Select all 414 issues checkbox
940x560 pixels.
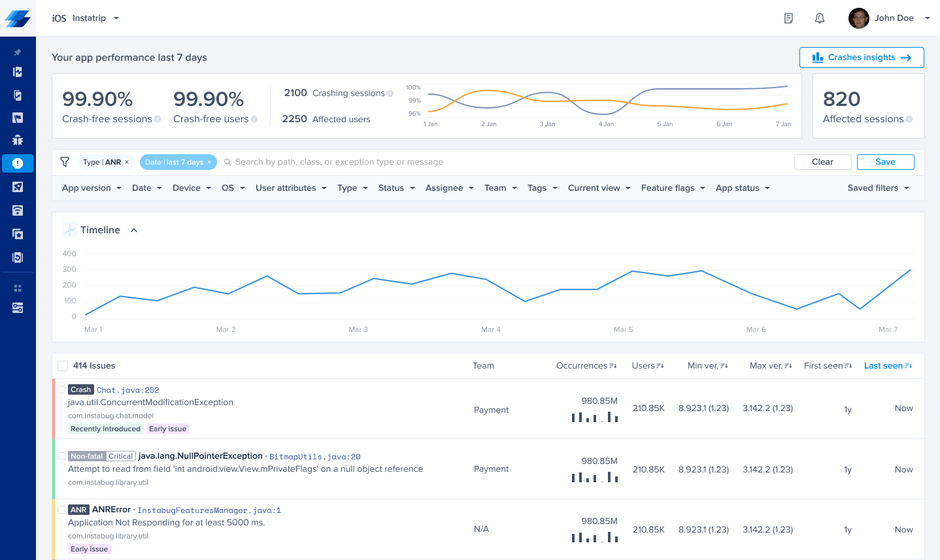[63, 366]
